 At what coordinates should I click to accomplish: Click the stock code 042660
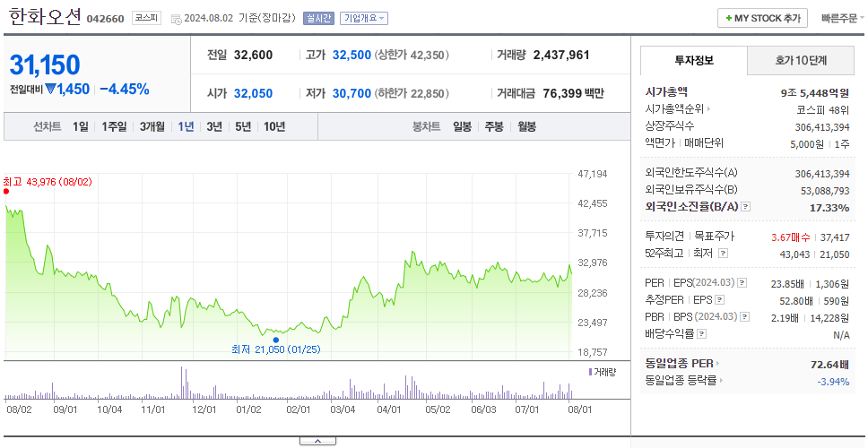pyautogui.click(x=105, y=20)
